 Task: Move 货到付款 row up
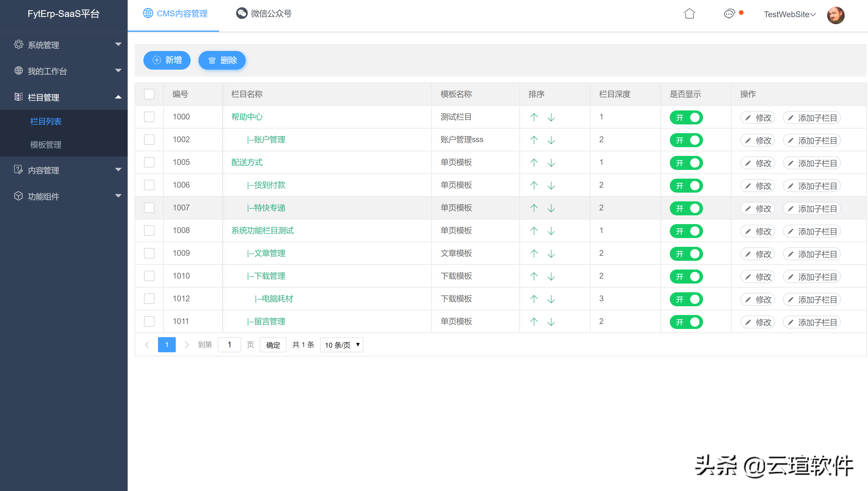[x=534, y=186]
